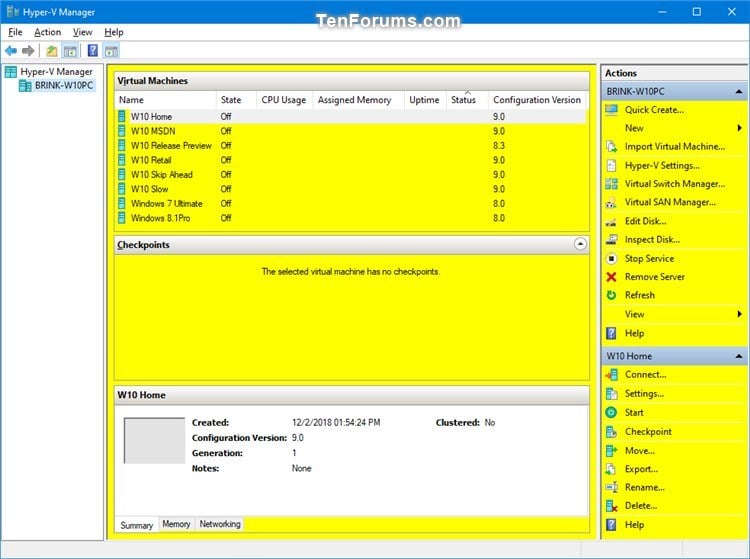Click the Connect icon under W10 Home
This screenshot has height=559, width=750.
click(x=611, y=375)
